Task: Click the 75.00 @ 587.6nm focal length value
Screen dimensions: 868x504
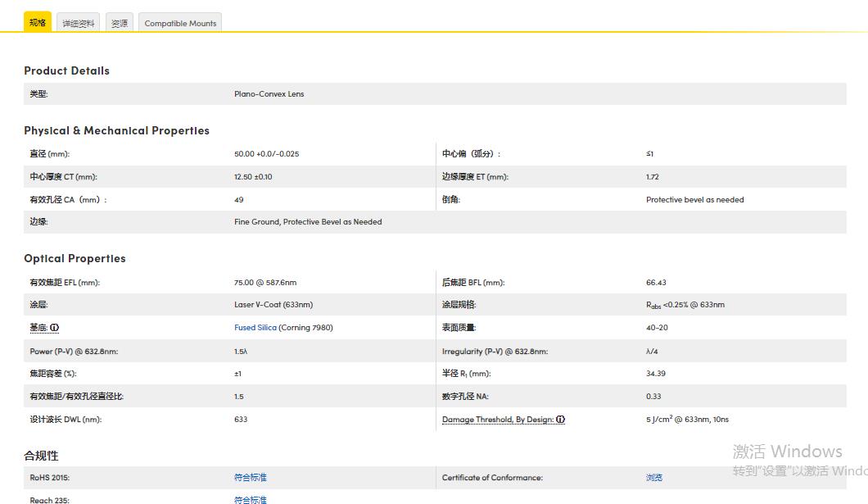Action: pos(265,283)
